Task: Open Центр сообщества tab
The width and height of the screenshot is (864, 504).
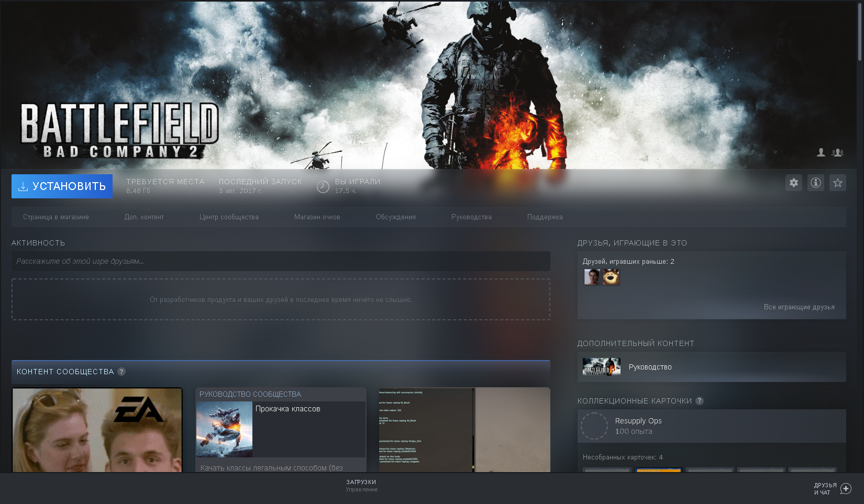Action: click(229, 217)
